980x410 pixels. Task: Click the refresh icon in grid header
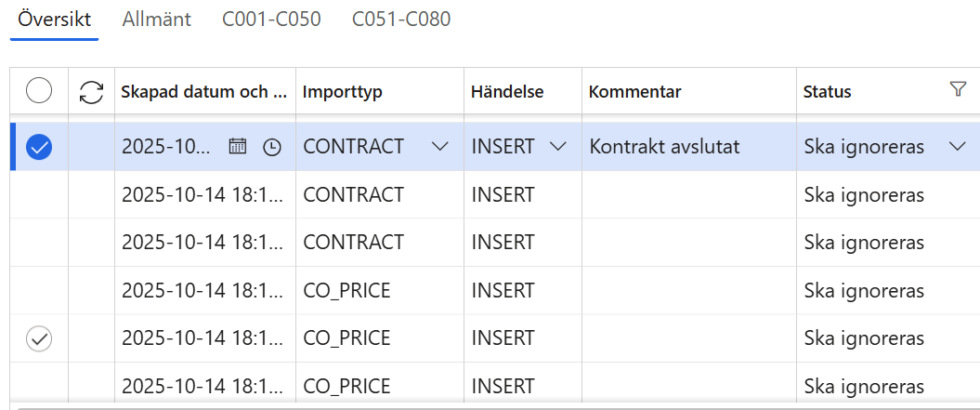tap(91, 91)
